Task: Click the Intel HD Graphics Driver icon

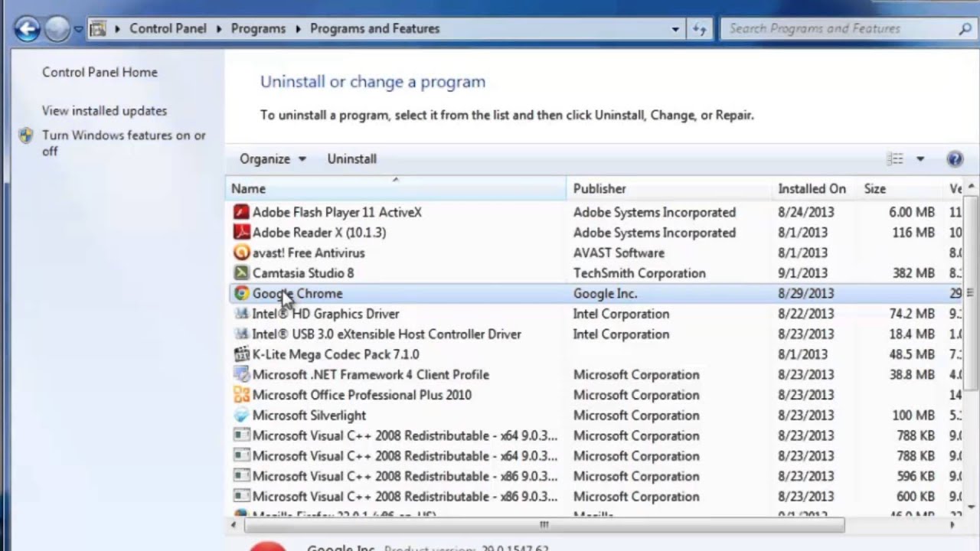Action: [241, 314]
